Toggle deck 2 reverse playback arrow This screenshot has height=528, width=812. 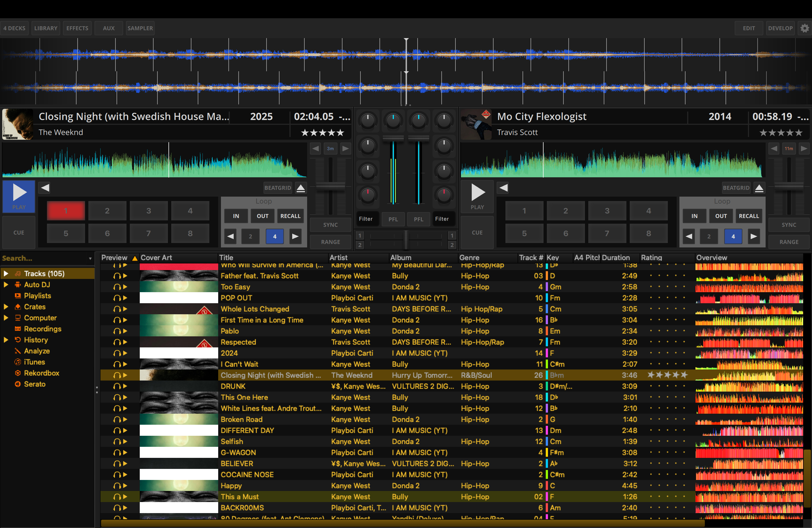click(x=503, y=188)
